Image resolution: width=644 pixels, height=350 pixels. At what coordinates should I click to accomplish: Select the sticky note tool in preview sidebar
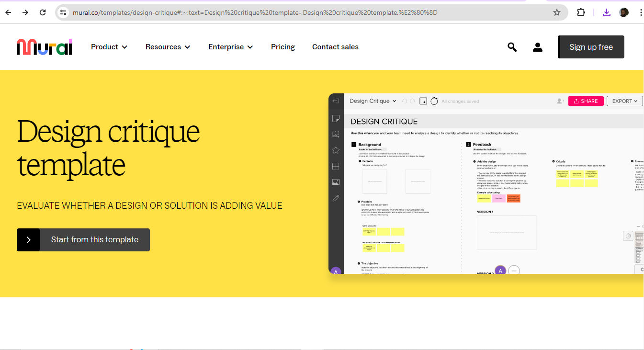(336, 118)
